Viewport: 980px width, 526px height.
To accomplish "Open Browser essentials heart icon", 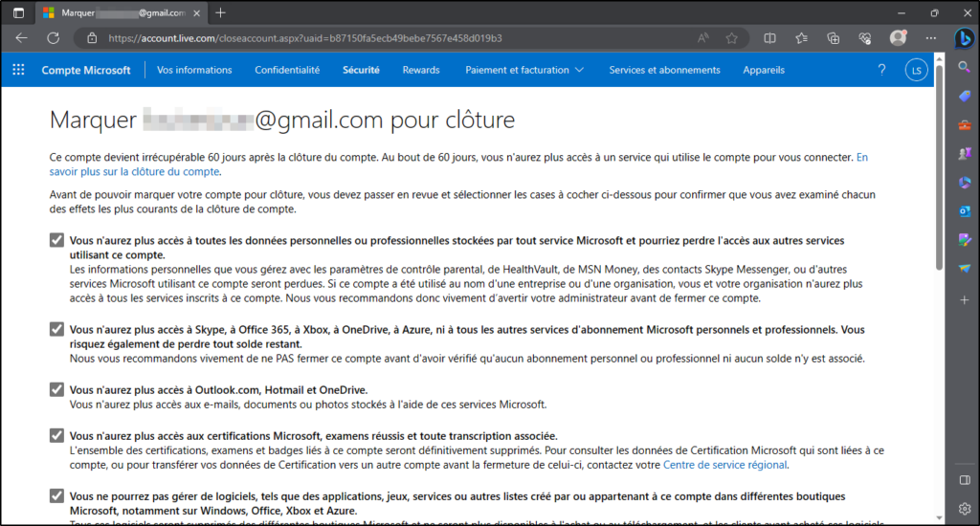I will 865,38.
